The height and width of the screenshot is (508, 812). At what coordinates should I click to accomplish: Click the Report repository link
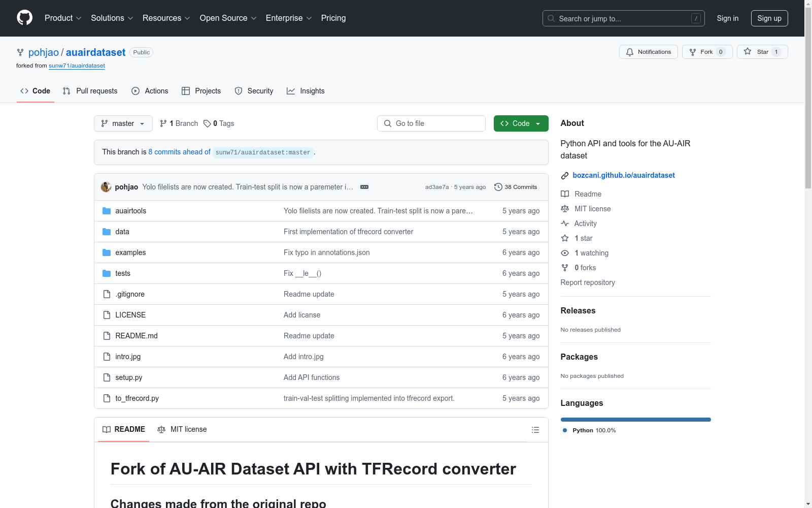pos(588,282)
